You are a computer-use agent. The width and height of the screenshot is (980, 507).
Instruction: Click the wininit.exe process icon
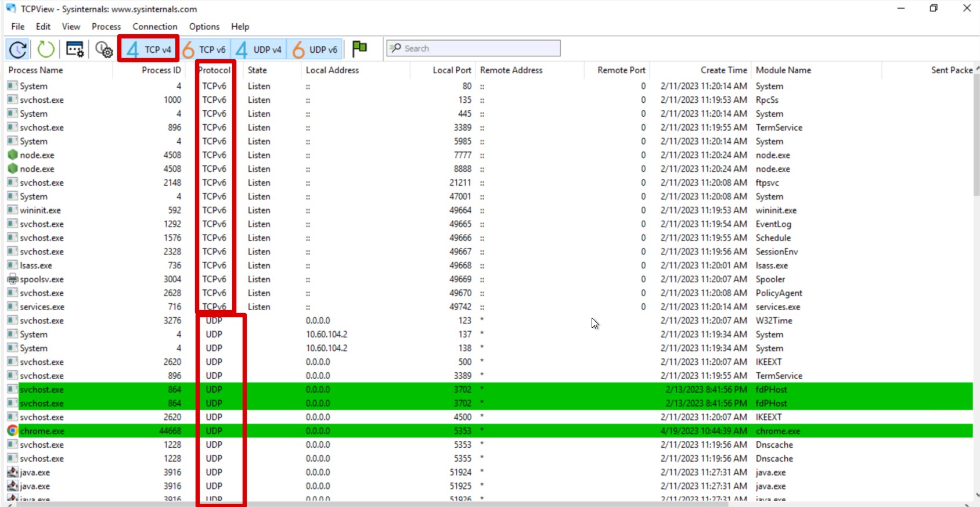[12, 210]
